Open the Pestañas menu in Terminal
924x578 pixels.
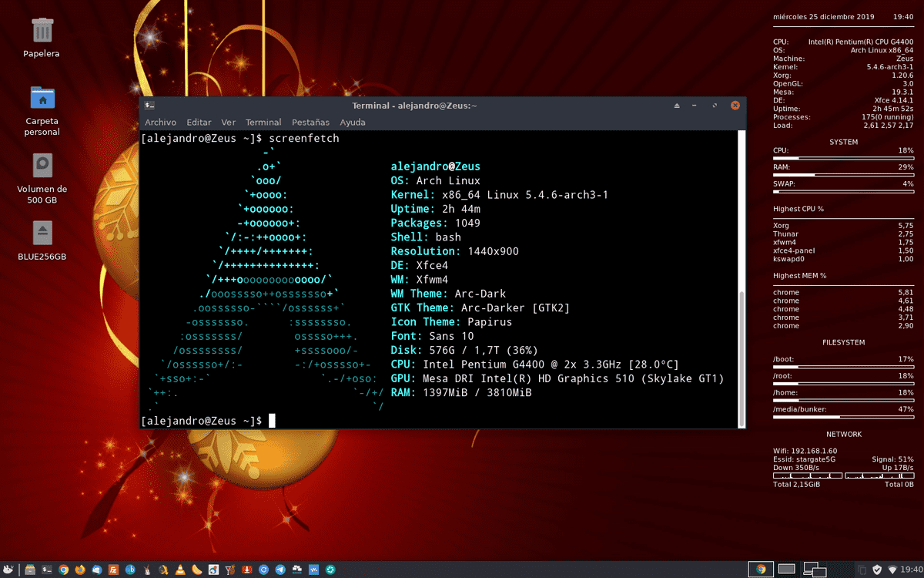pyautogui.click(x=310, y=123)
